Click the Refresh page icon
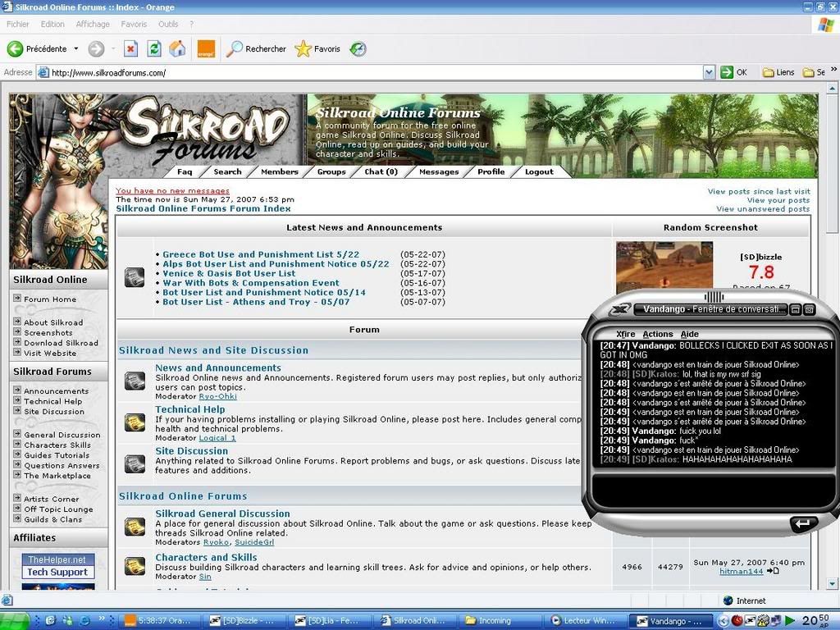The width and height of the screenshot is (840, 630). click(153, 49)
